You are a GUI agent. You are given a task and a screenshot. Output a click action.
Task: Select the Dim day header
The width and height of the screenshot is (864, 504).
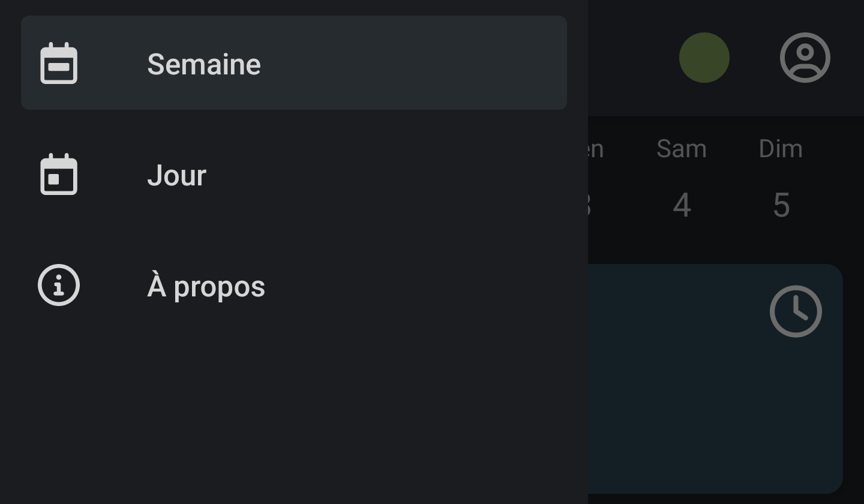point(781,149)
